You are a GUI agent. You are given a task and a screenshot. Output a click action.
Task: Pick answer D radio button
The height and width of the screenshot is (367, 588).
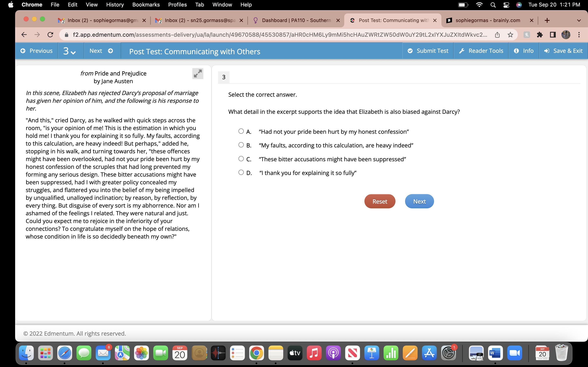241,172
